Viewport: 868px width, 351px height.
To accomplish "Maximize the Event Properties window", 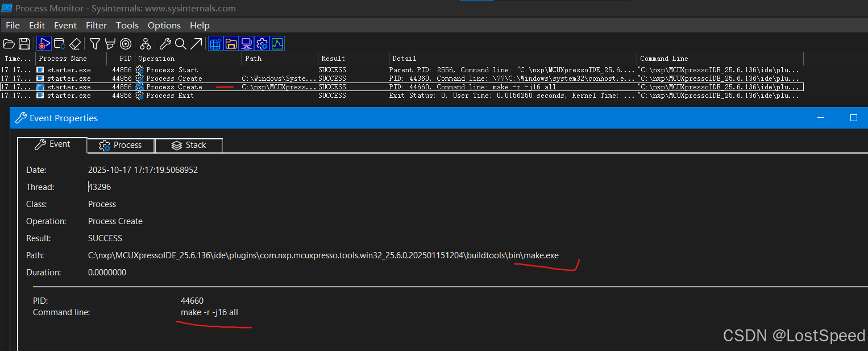I will [853, 118].
